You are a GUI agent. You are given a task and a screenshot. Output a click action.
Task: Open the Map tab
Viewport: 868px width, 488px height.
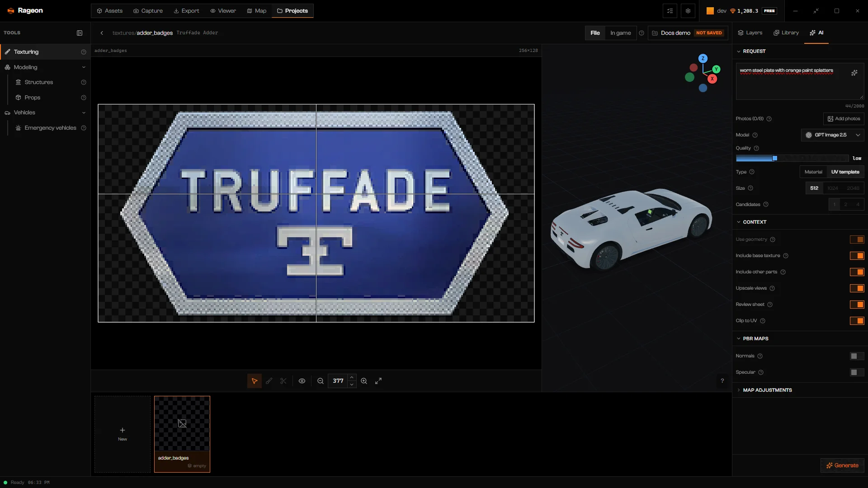pos(256,11)
